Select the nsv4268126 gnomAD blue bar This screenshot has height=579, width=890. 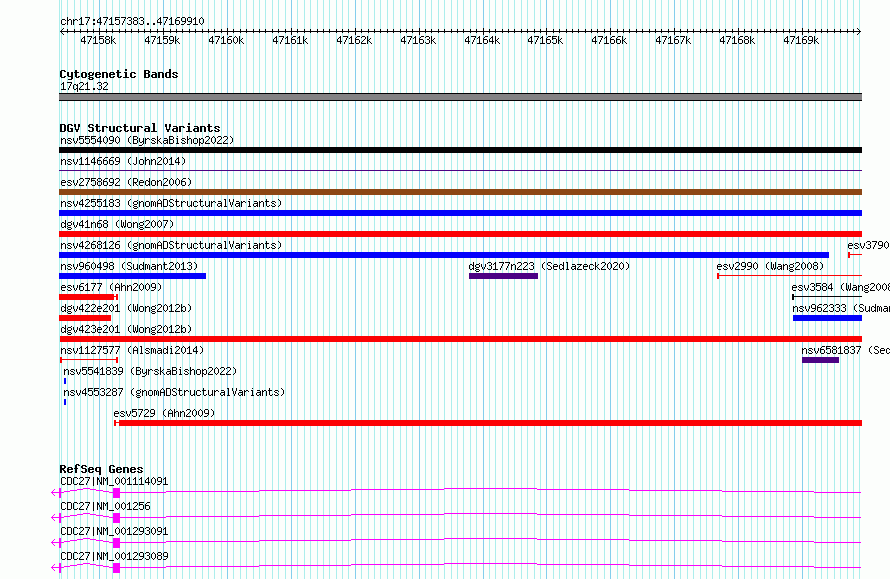444,255
